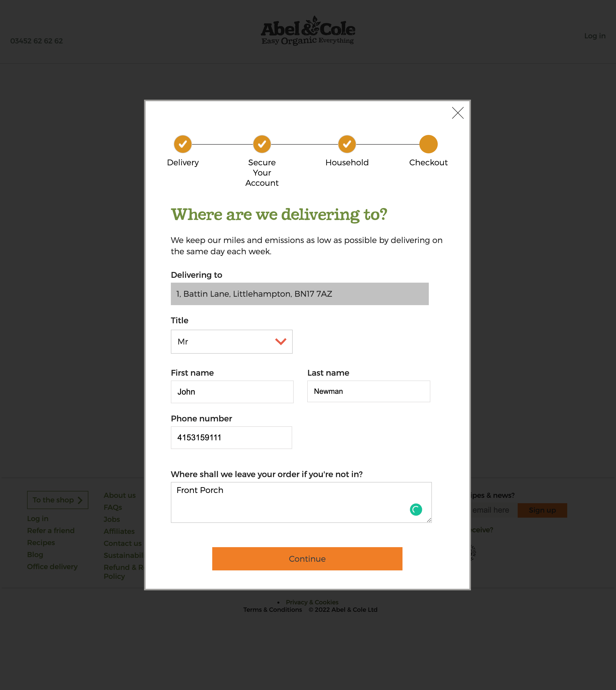
Task: Click Refer a friend in the footer
Action: (51, 531)
